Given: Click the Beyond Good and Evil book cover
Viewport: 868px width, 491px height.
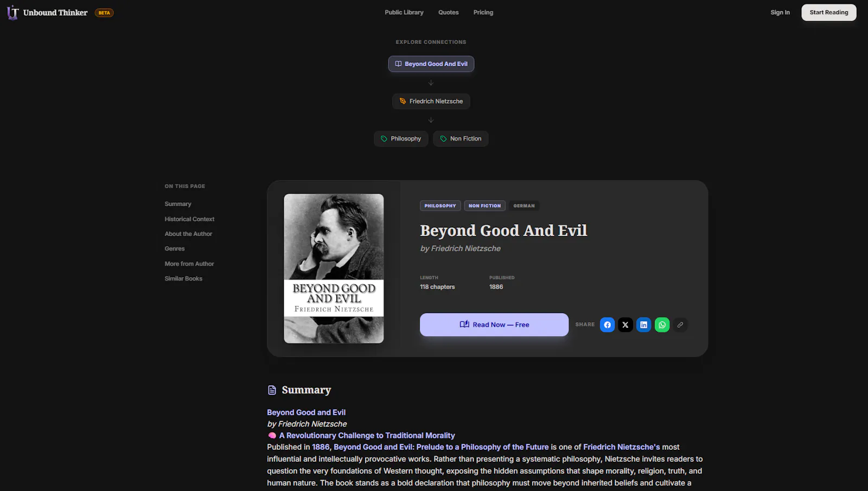Looking at the screenshot, I should pos(334,269).
